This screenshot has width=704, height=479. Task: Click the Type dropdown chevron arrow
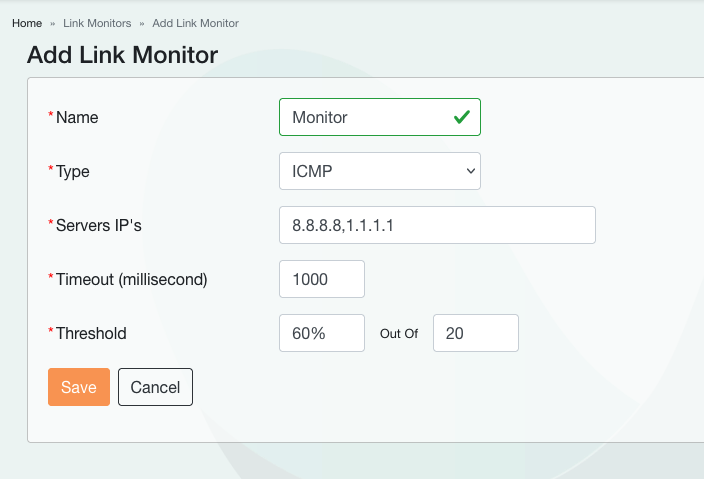point(471,171)
